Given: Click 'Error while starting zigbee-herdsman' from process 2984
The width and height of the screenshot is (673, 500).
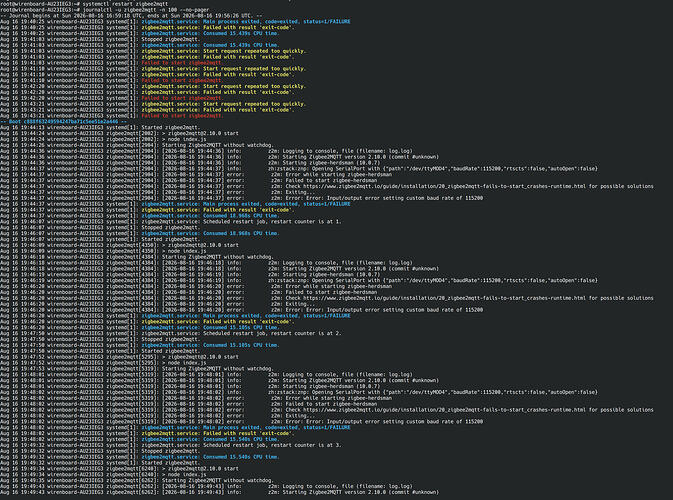Looking at the screenshot, I should pyautogui.click(x=339, y=175).
